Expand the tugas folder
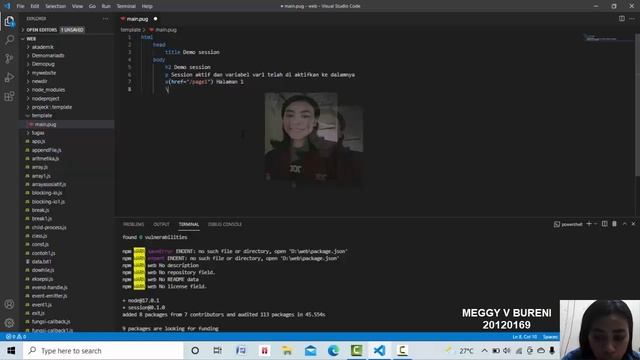The image size is (640, 360). 38,133
